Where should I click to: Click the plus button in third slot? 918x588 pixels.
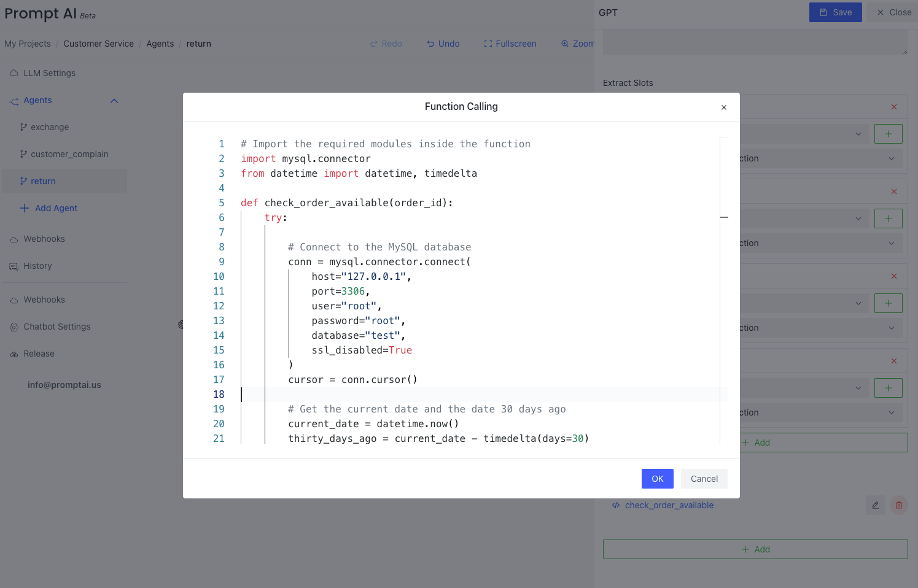pos(888,303)
